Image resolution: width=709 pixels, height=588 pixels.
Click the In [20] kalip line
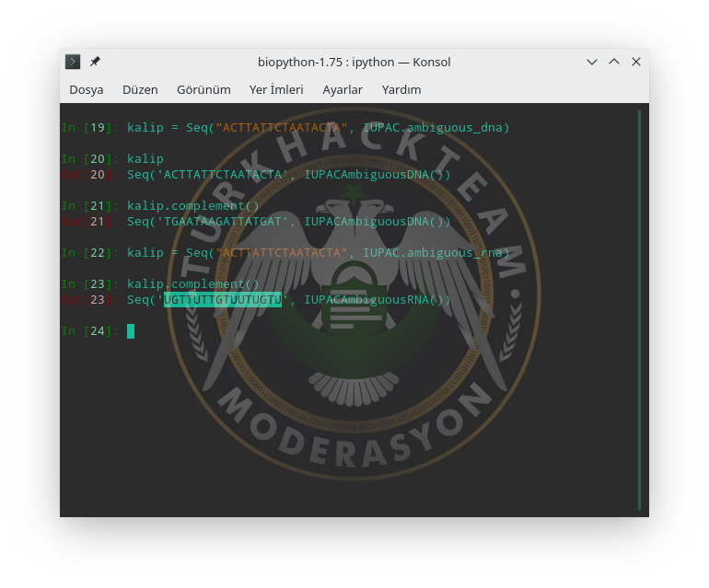pyautogui.click(x=112, y=159)
